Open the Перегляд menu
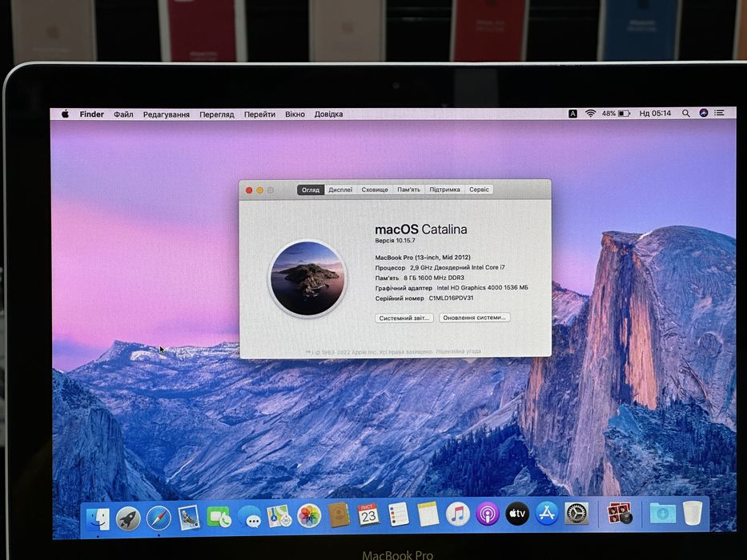The image size is (747, 560). pos(217,114)
